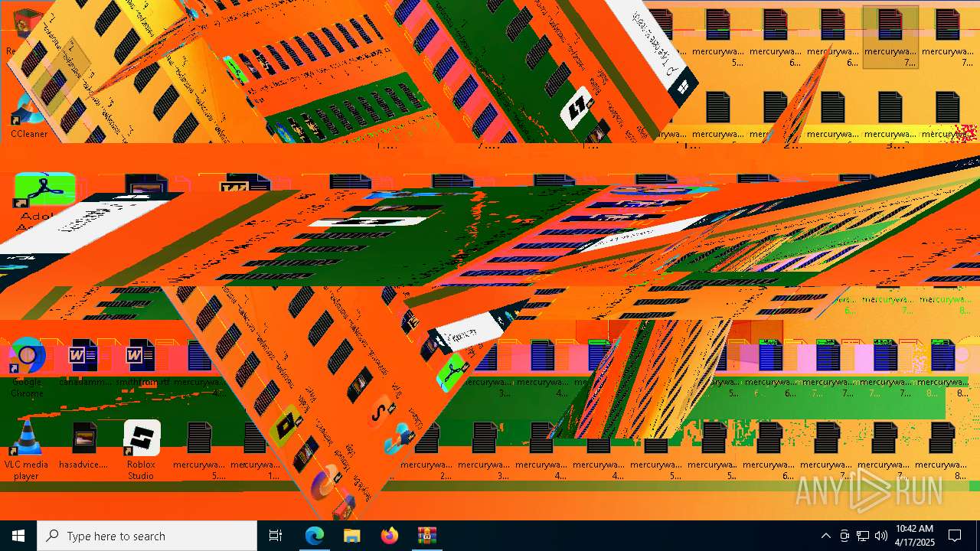Select the smithfrom.rtf Word document
The height and width of the screenshot is (551, 980).
point(141,363)
